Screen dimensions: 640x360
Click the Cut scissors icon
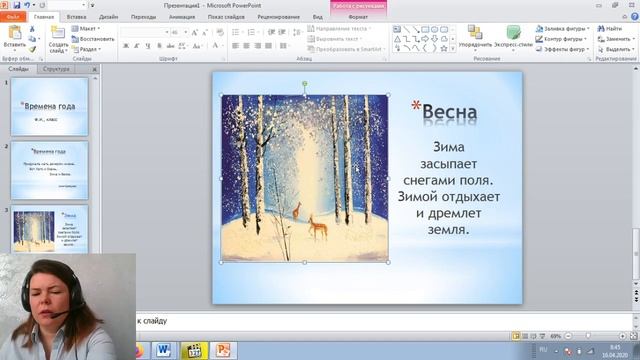32,29
